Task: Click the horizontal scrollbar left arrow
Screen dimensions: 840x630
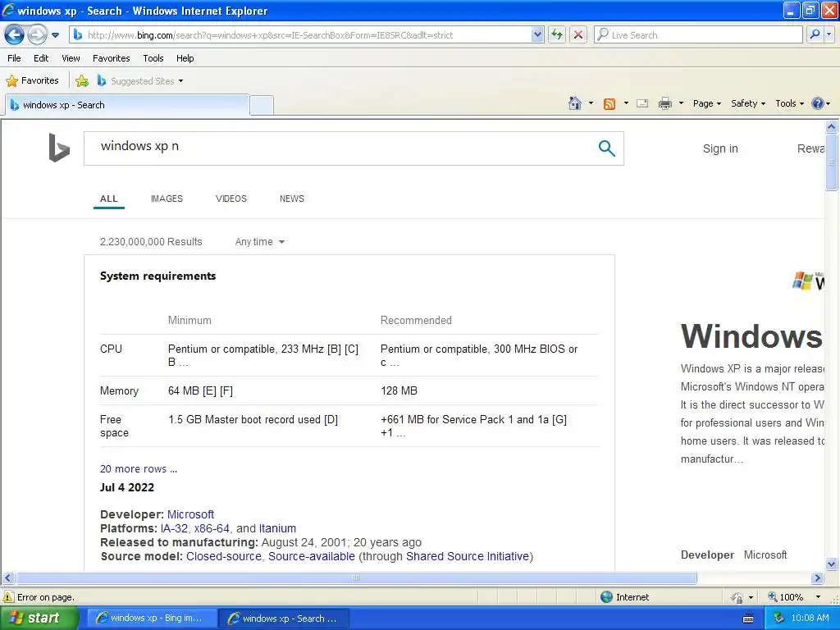Action: tap(7, 578)
